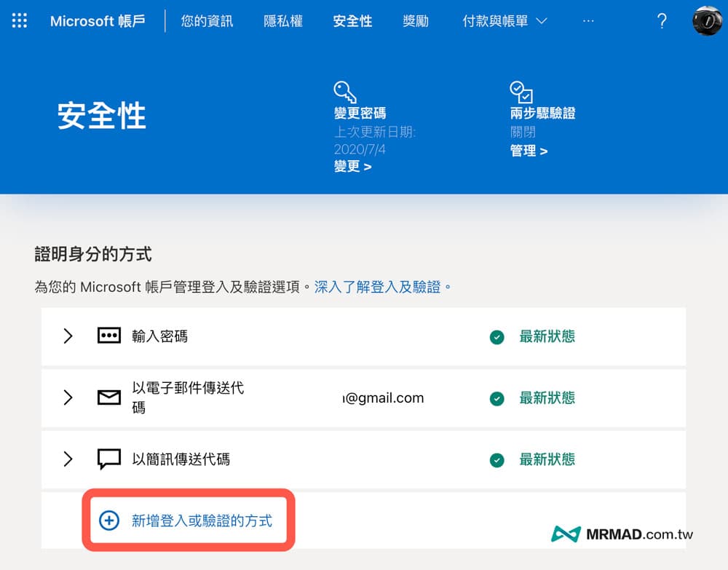Screen dimensions: 728x570
Task: Click 最新狀態 in the 輸入密碼 row
Action: [x=547, y=336]
